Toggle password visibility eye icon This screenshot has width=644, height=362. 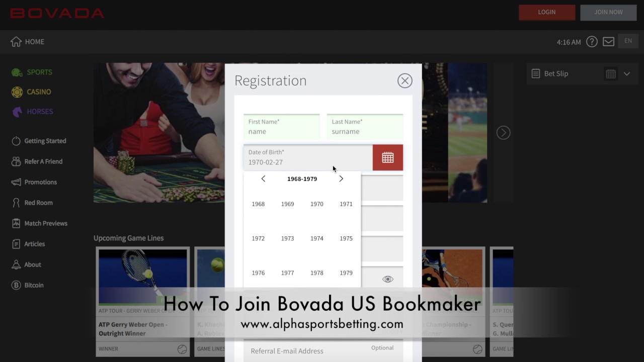pyautogui.click(x=387, y=279)
